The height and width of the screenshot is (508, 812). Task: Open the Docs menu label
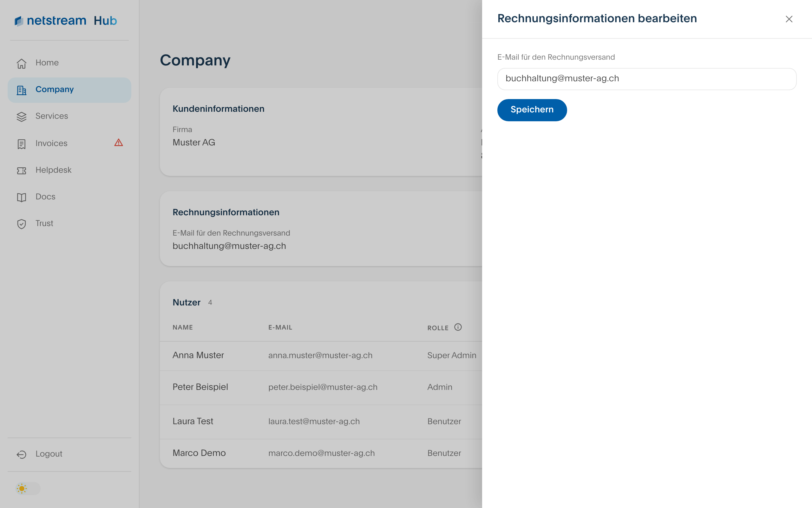click(46, 197)
